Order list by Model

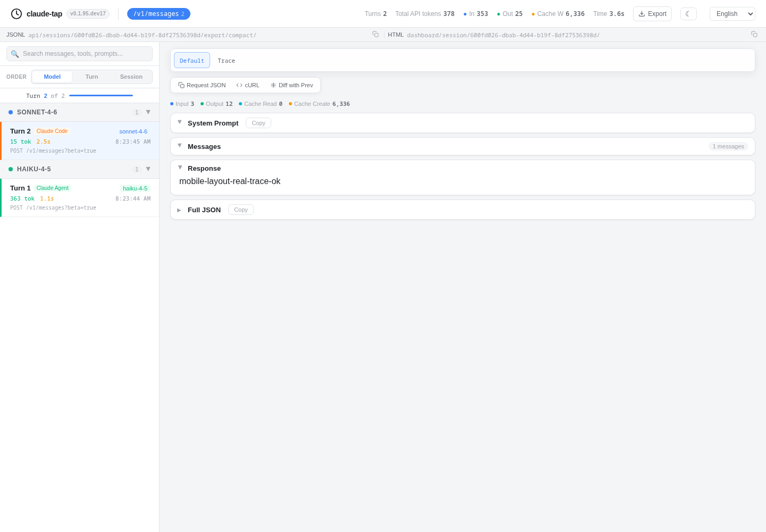click(x=52, y=77)
